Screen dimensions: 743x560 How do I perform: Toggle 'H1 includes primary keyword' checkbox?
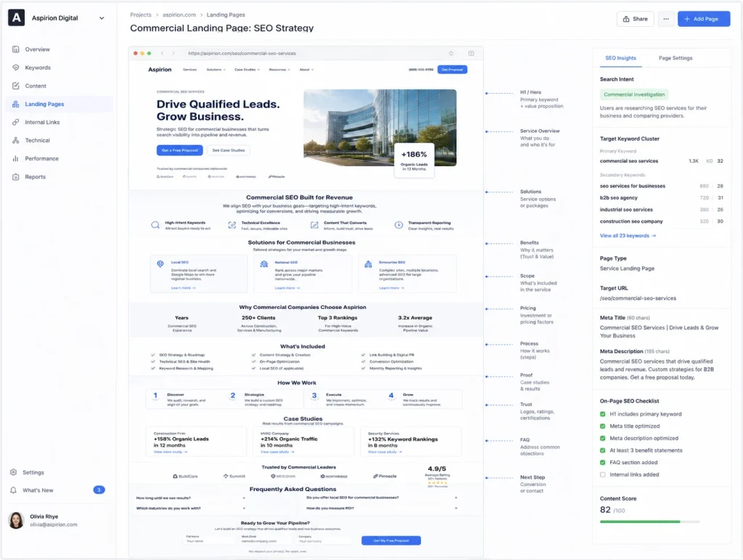(x=603, y=414)
